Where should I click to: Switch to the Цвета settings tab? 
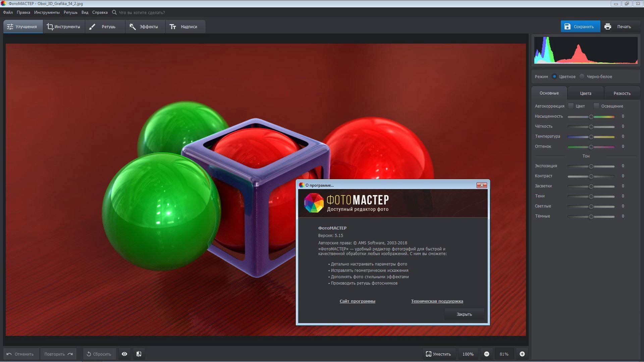[x=586, y=93]
